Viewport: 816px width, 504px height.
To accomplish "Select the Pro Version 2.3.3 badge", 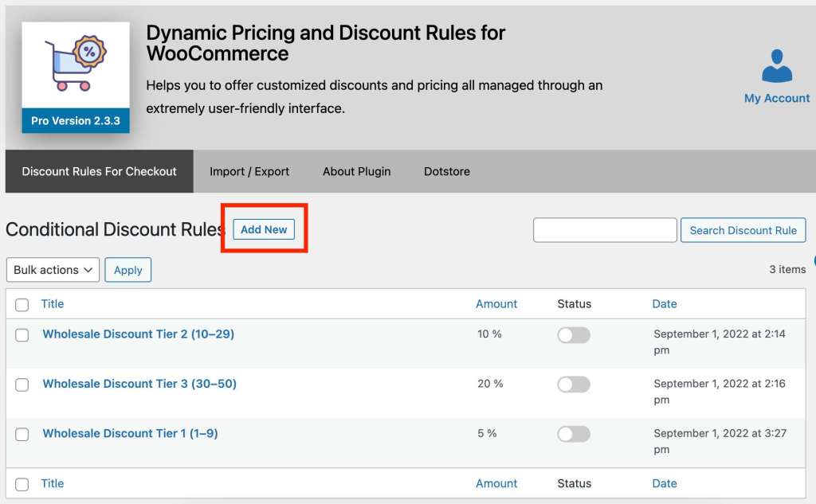I will click(76, 121).
